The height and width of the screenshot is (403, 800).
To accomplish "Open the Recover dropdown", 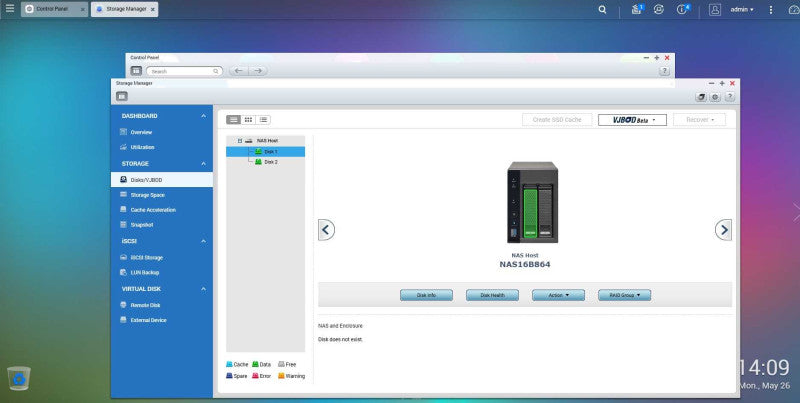I will tap(699, 119).
